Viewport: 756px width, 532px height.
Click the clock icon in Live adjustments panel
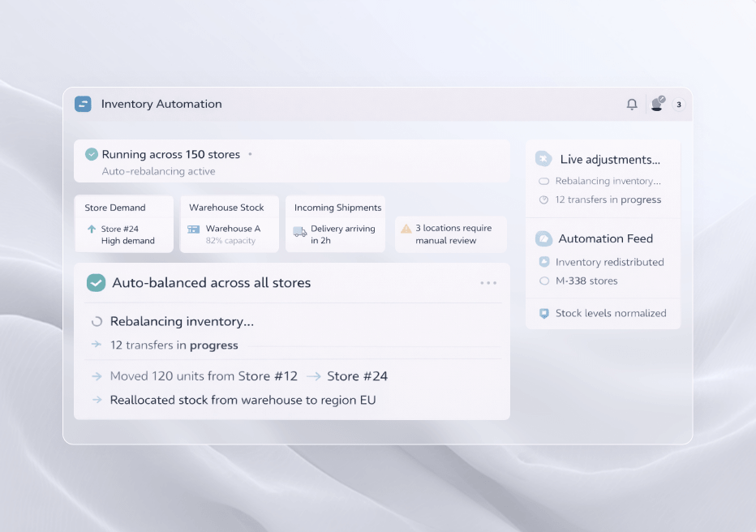(x=543, y=200)
